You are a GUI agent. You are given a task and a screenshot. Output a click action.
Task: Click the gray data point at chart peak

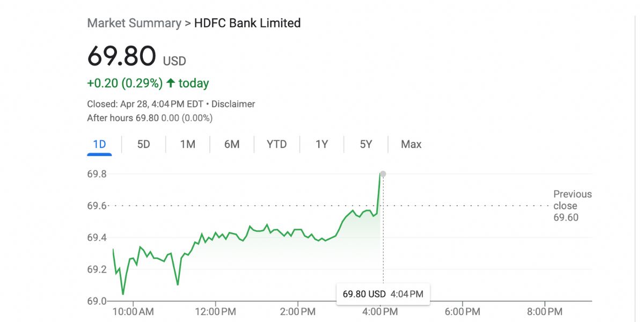point(383,174)
